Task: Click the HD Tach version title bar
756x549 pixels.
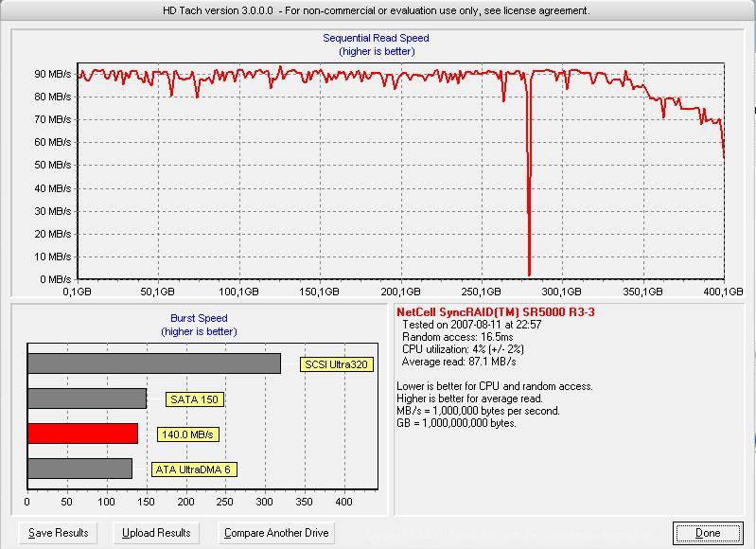Action: click(x=376, y=10)
